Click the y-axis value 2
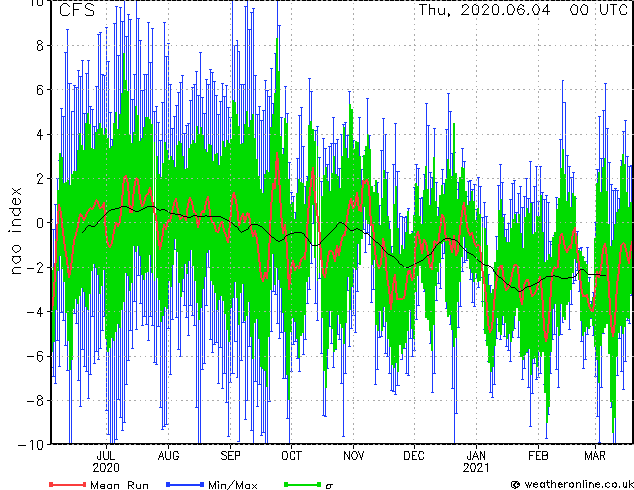This screenshot has width=634, height=490. pos(40,179)
